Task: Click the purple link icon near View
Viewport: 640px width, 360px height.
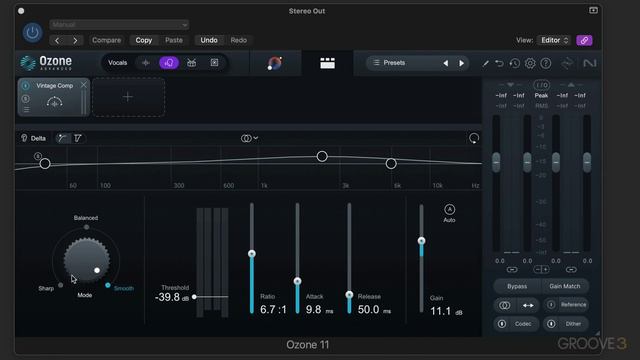Action: tap(584, 40)
